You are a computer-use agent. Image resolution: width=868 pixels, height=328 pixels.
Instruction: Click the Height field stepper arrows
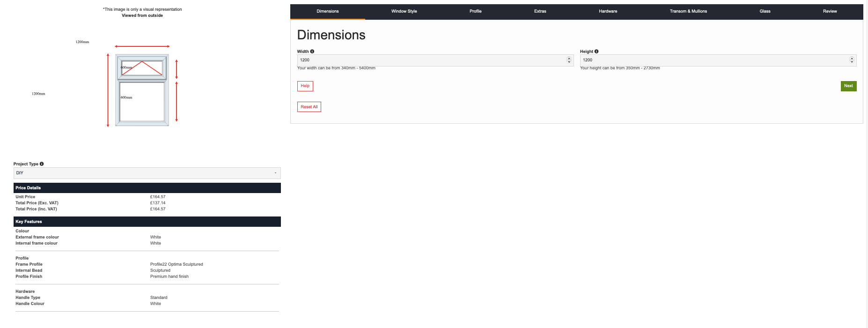(x=852, y=60)
